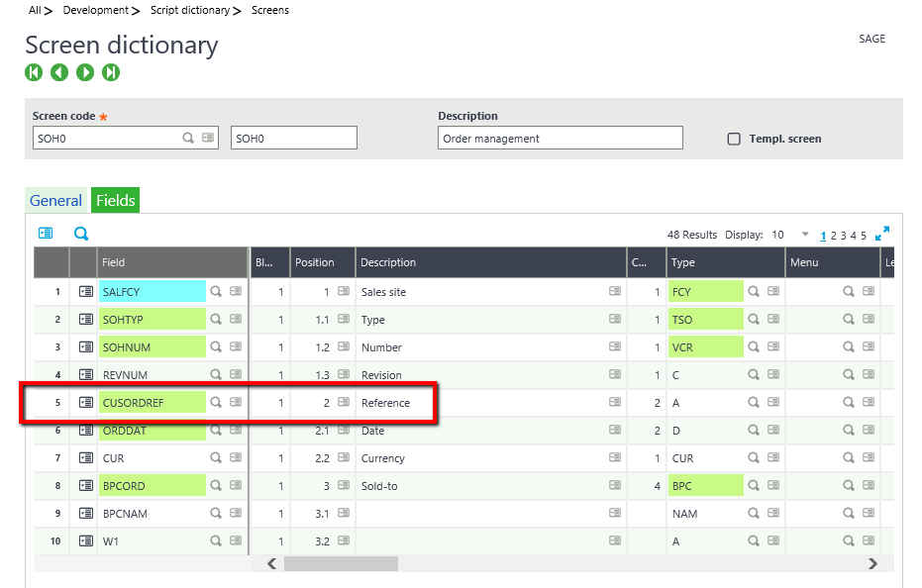Enable the Templ. screen checkbox
Image resolution: width=922 pixels, height=588 pixels.
[x=734, y=139]
